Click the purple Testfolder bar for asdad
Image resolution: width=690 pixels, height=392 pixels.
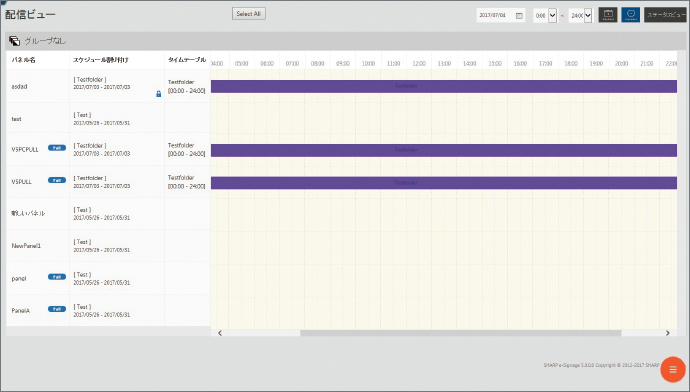(x=444, y=86)
